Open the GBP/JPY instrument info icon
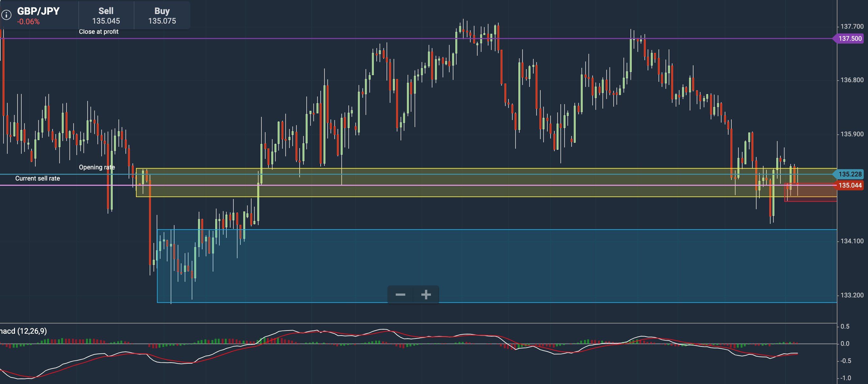Screen dimensions: 868x384 6,14
